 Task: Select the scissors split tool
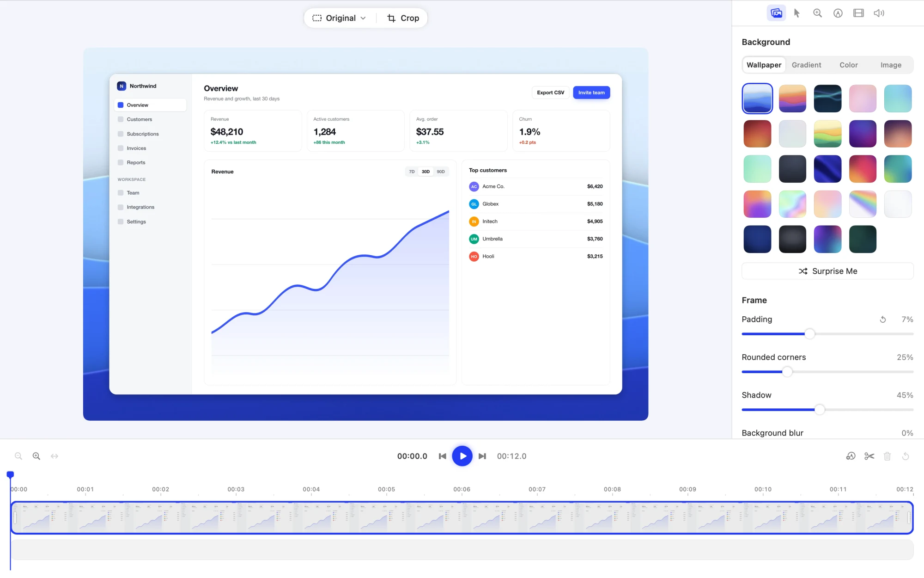pyautogui.click(x=869, y=456)
